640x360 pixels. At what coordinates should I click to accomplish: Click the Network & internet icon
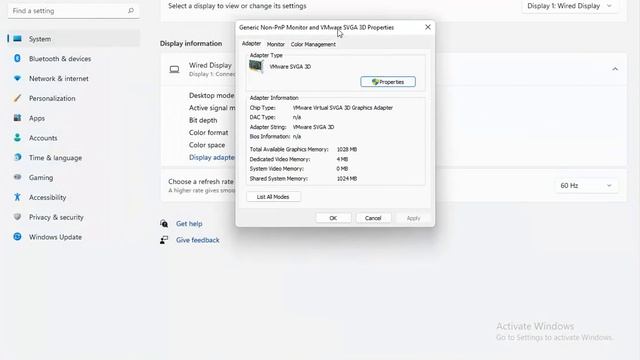[17, 78]
